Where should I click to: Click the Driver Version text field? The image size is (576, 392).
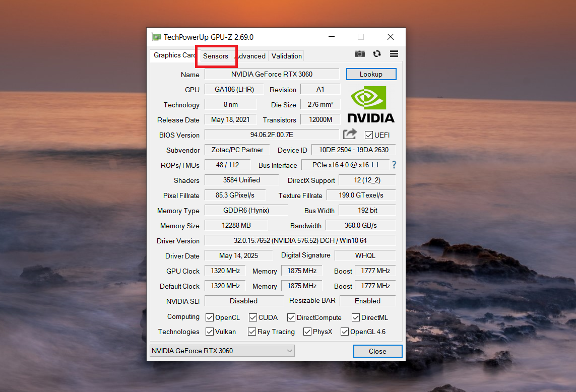tap(300, 240)
